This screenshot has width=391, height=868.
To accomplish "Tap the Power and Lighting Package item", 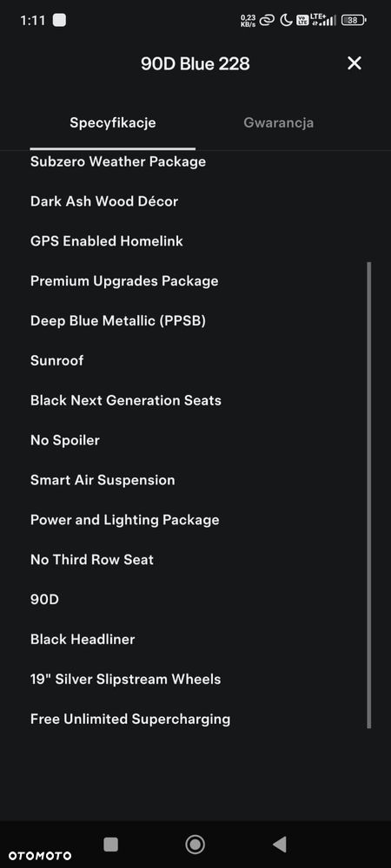I will coord(124,520).
